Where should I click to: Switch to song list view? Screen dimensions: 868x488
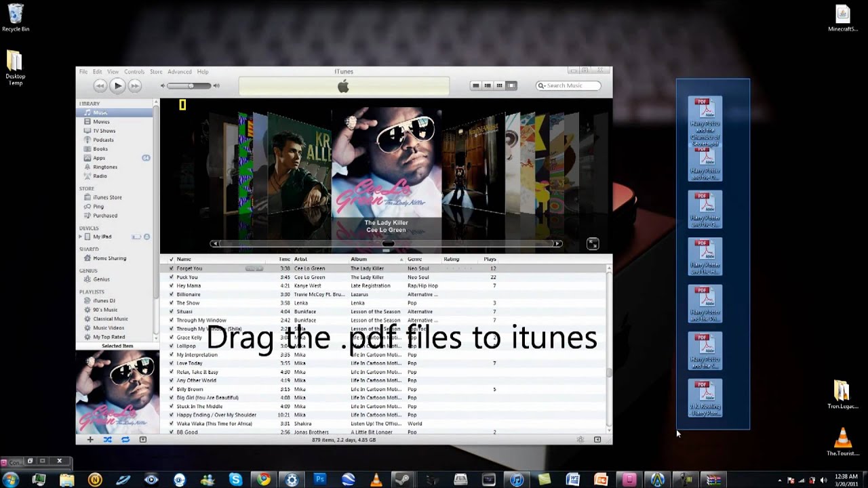click(x=476, y=85)
